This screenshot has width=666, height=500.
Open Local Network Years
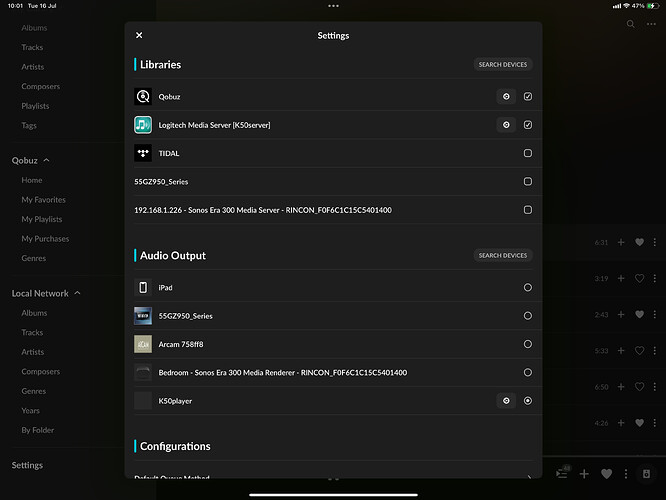coord(30,410)
